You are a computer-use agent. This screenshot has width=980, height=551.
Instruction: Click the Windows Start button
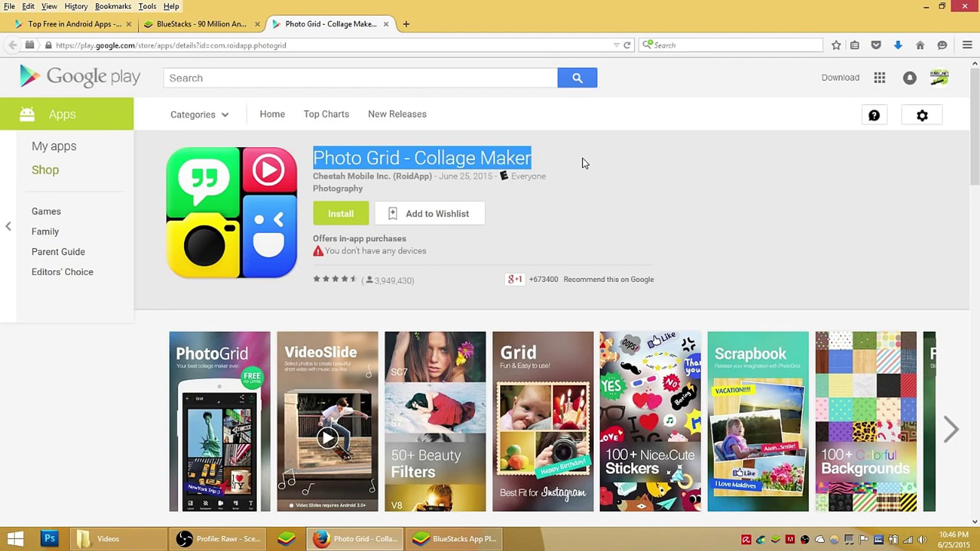click(15, 539)
